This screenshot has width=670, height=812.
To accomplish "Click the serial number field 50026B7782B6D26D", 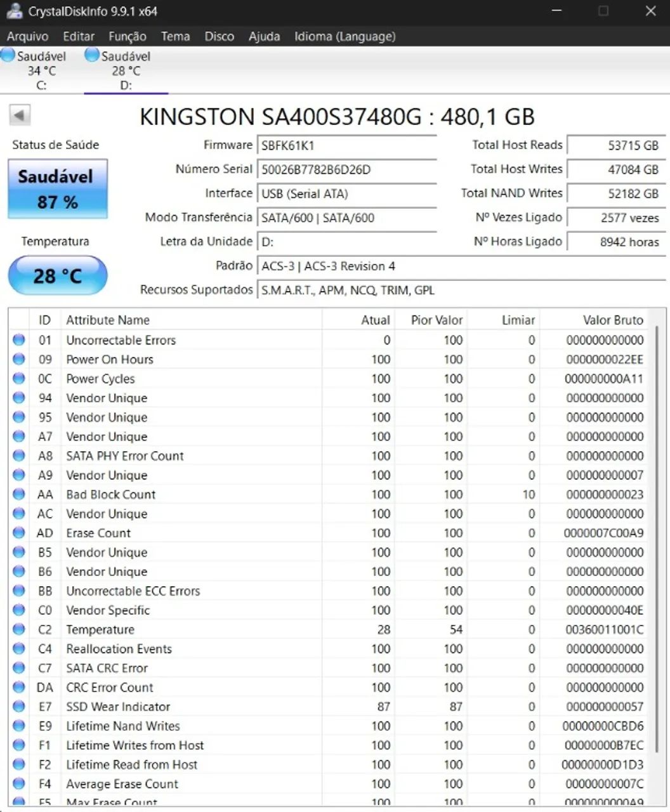I will coord(346,169).
